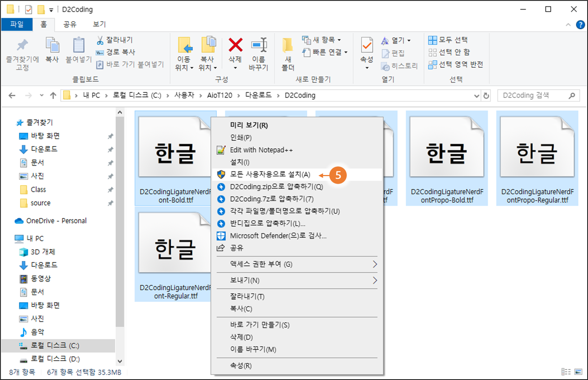Open 바탕 화면 under 즐겨찾기
Screen dimensions: 588x380
39,136
